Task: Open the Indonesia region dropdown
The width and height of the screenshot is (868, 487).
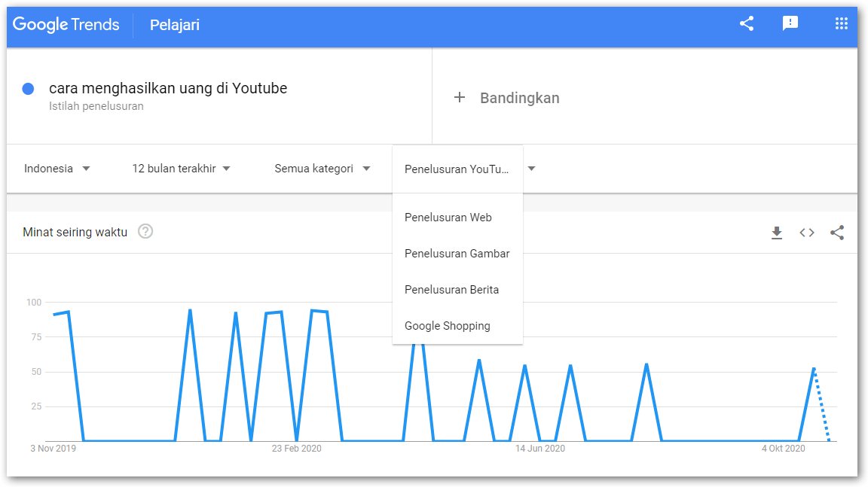Action: click(57, 169)
